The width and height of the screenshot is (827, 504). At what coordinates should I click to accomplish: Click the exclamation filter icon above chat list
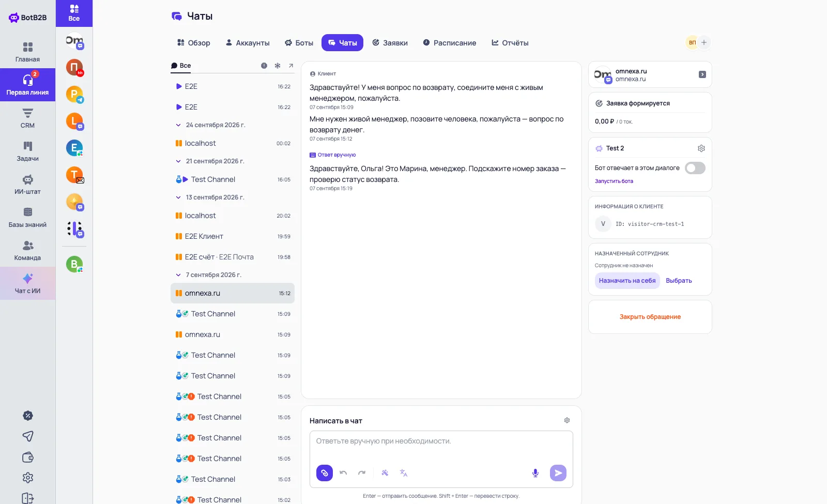(264, 66)
